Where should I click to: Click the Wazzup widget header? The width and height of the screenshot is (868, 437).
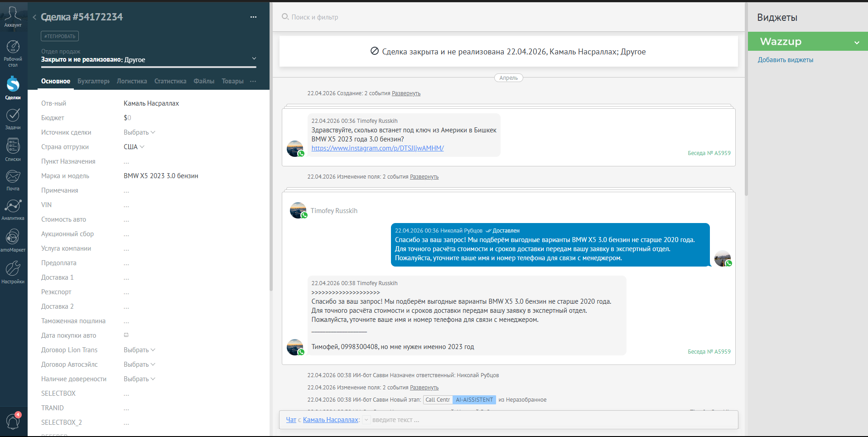click(808, 41)
